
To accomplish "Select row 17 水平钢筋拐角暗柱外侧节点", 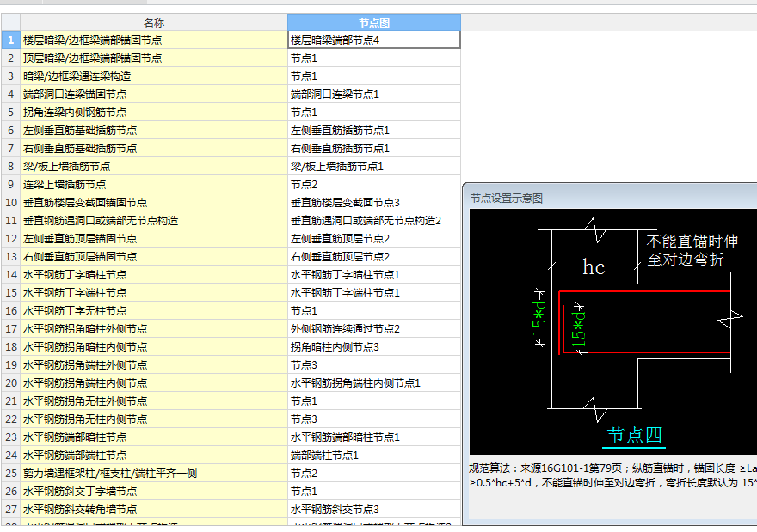I will [x=154, y=329].
